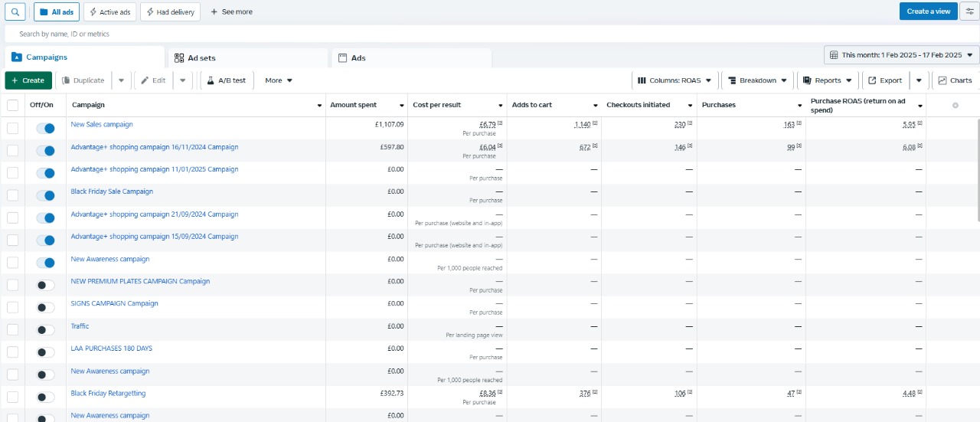Click the Edit pencil button
The image size is (980, 422).
click(x=152, y=80)
